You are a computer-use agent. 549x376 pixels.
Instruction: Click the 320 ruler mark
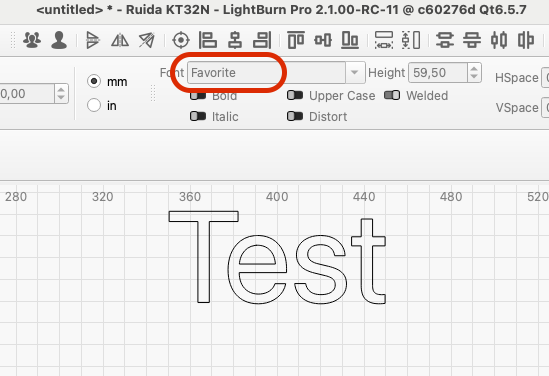pos(103,197)
